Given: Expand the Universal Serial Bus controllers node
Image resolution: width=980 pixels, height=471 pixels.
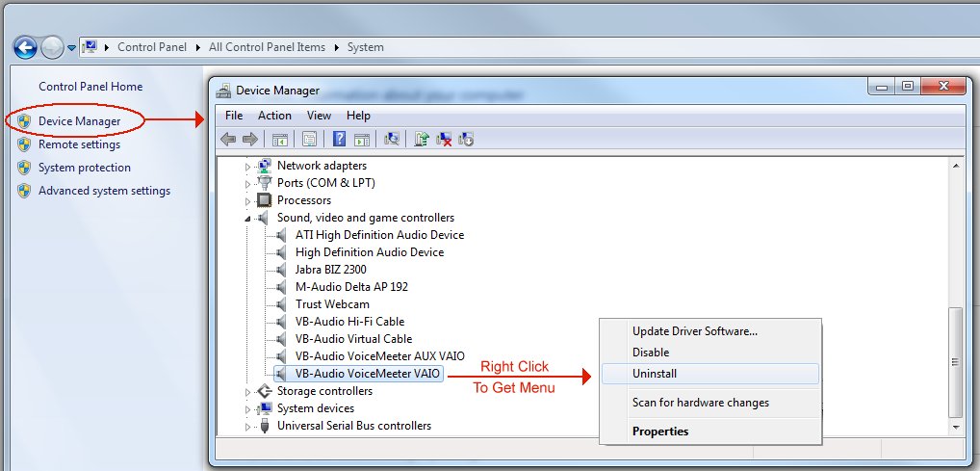Looking at the screenshot, I should [247, 427].
